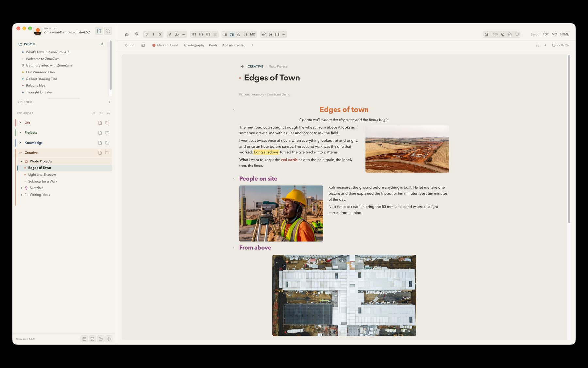
Task: Open settings gear at sidebar bottom
Action: 109,339
